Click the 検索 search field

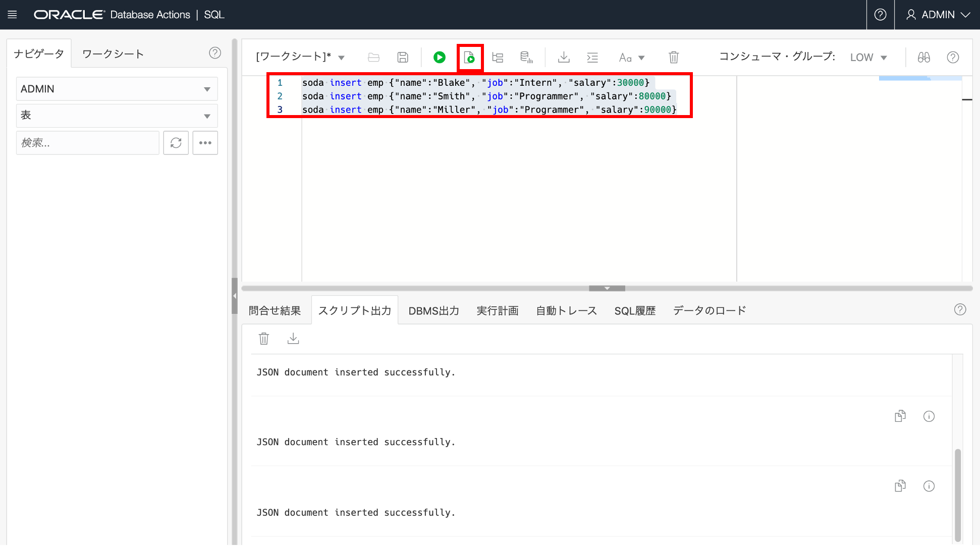click(x=88, y=143)
